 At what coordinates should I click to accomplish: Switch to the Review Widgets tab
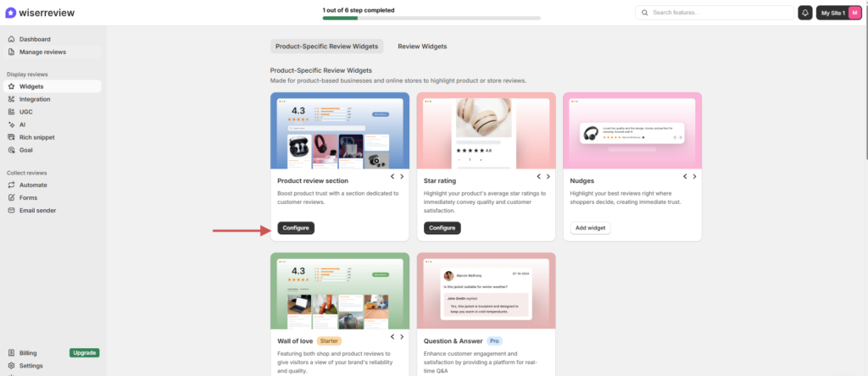(422, 47)
